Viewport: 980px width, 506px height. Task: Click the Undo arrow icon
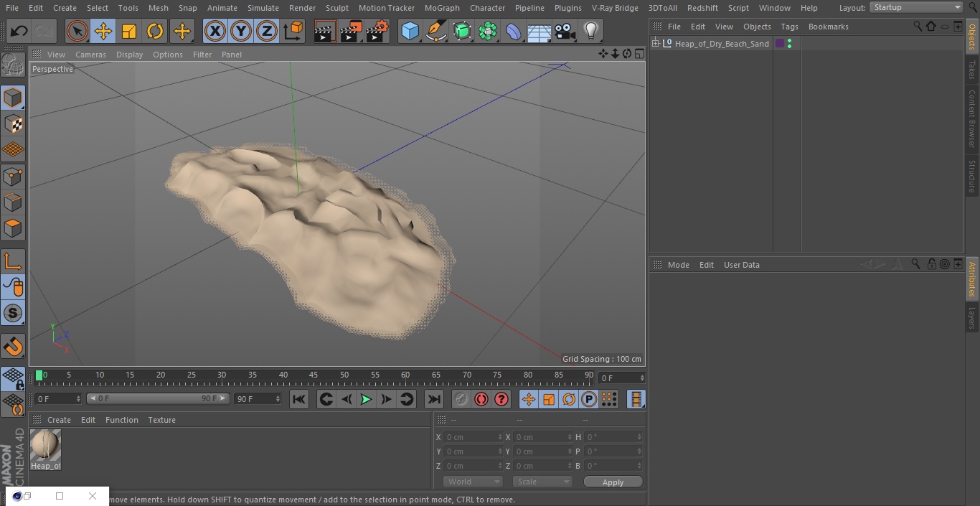(x=19, y=31)
